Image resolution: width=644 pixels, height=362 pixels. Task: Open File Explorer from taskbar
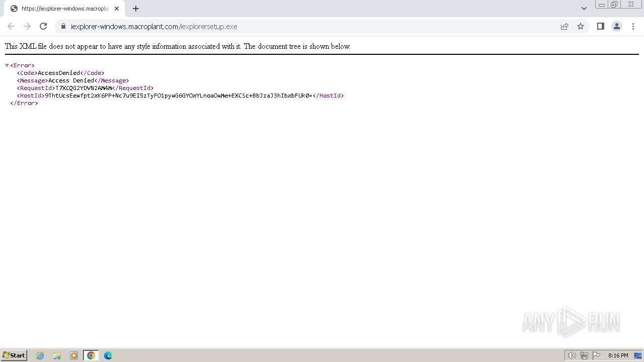[57, 355]
